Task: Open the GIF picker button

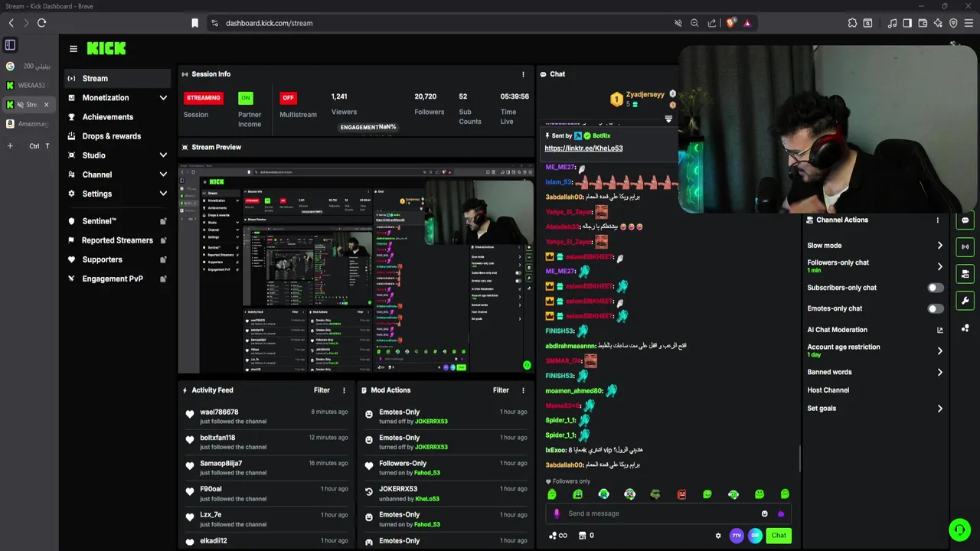Action: pos(755,536)
